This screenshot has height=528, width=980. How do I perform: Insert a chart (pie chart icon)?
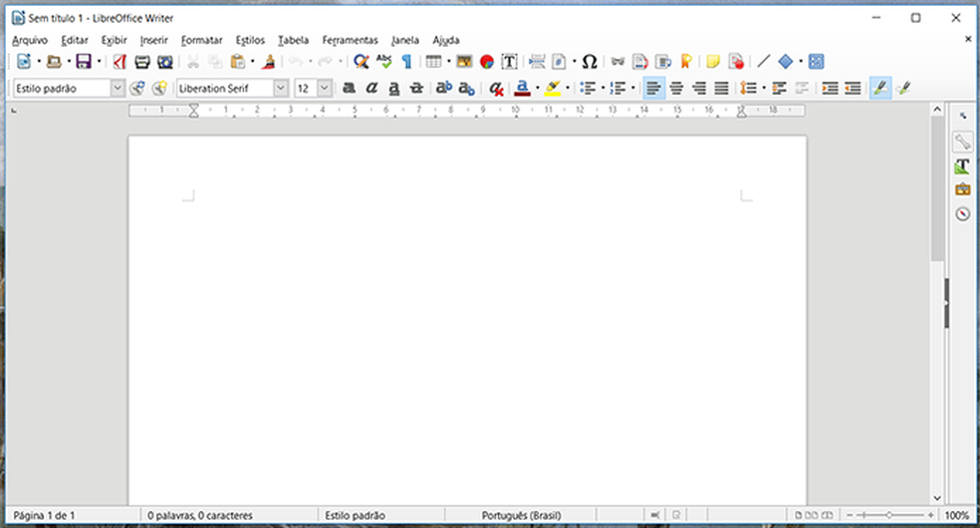pos(487,61)
